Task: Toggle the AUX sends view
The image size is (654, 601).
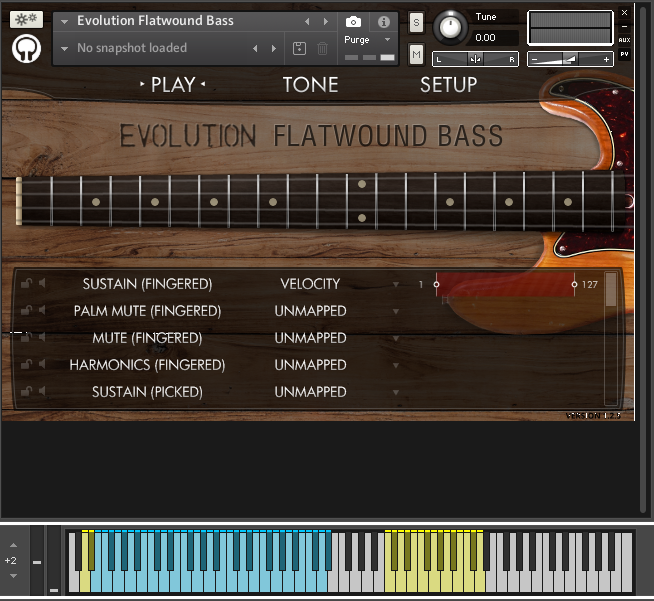Action: click(x=624, y=40)
